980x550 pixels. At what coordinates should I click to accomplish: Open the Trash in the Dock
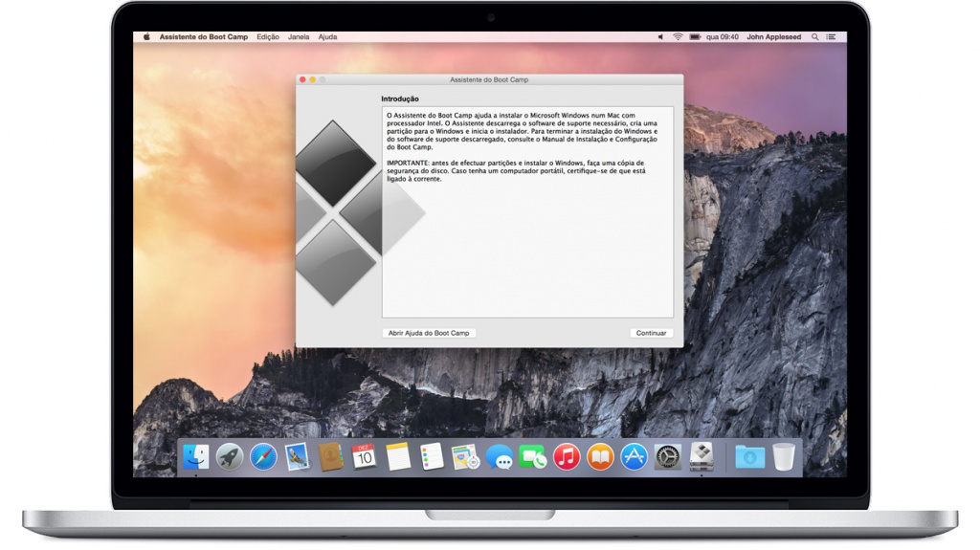(784, 457)
